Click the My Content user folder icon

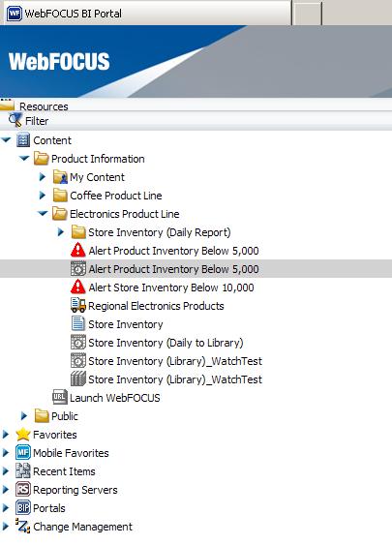[60, 177]
